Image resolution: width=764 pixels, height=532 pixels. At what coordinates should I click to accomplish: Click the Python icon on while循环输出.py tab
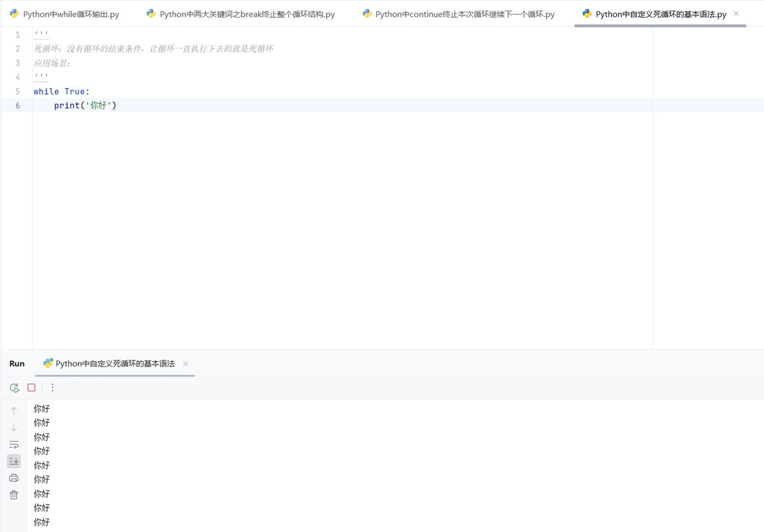click(15, 14)
